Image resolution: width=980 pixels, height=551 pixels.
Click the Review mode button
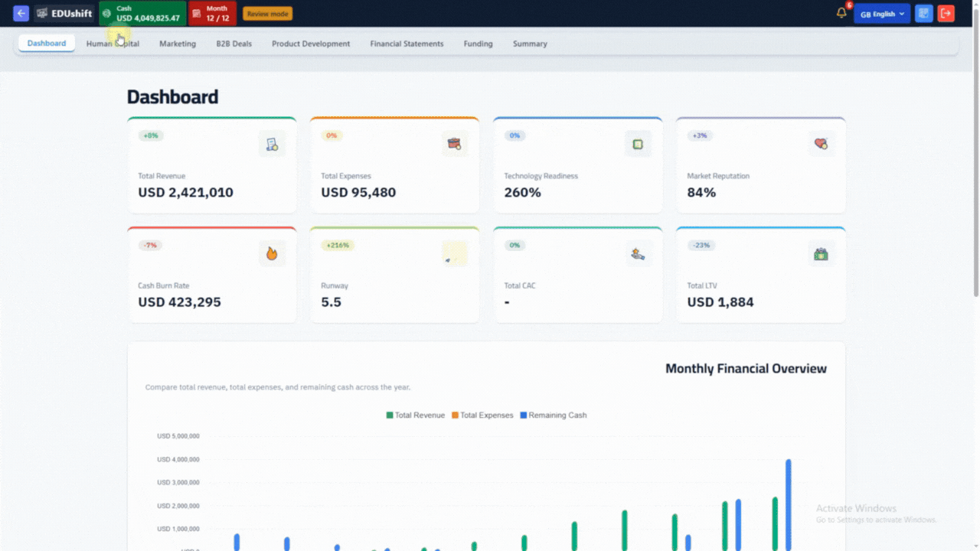(267, 14)
